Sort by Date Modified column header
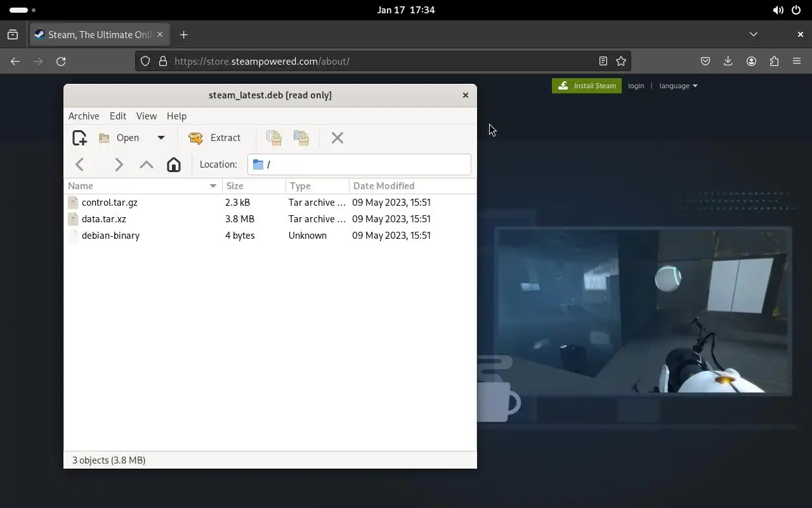This screenshot has height=508, width=812. (x=412, y=186)
